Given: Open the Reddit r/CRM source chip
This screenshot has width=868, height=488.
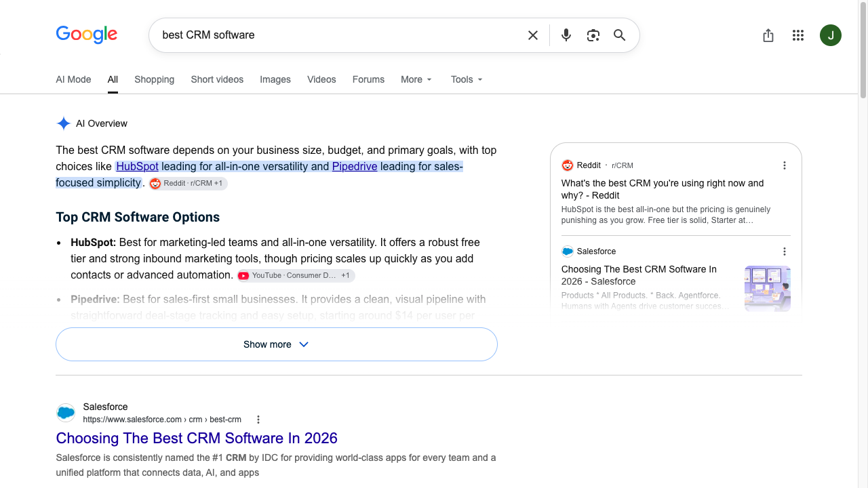Looking at the screenshot, I should [189, 184].
